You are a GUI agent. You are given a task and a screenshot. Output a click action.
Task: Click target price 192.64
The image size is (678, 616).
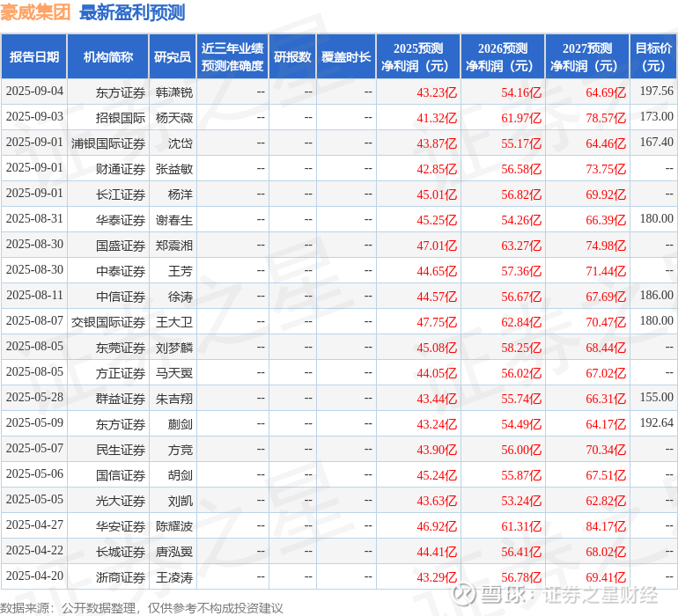click(x=656, y=422)
